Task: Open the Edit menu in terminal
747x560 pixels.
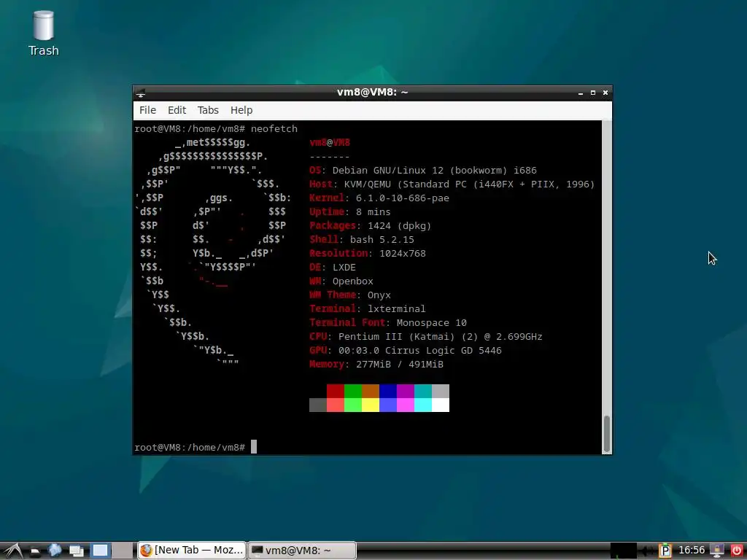Action: coord(177,110)
